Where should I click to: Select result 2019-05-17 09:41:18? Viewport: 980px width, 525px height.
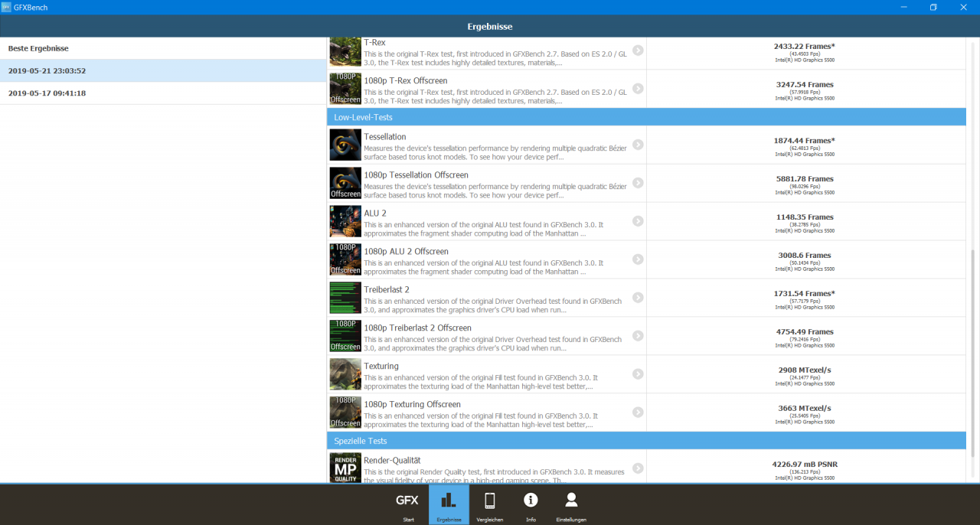point(163,93)
